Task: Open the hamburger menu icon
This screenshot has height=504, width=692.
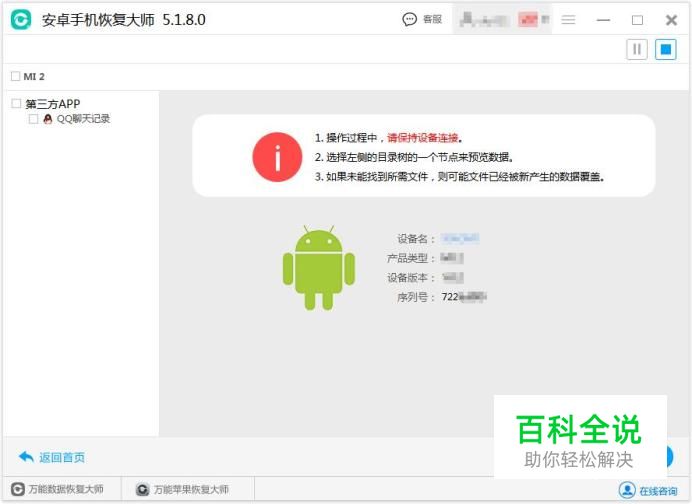Action: click(x=568, y=20)
